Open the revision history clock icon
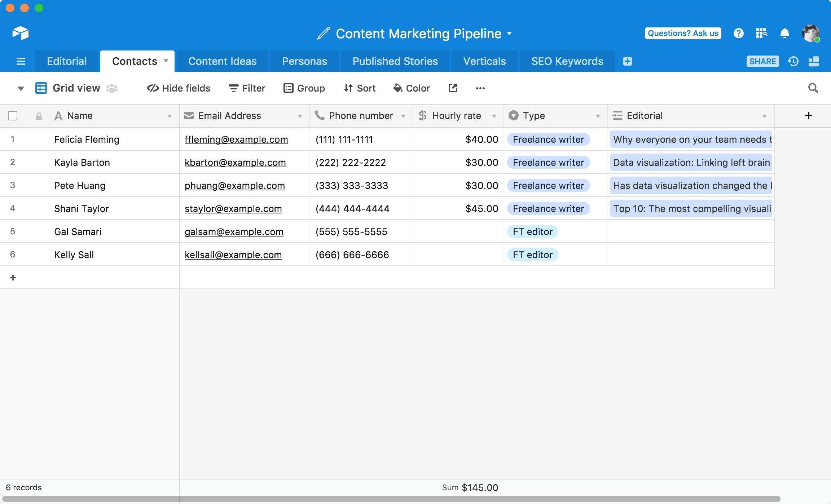Screen dimensions: 831x504 pyautogui.click(x=793, y=61)
